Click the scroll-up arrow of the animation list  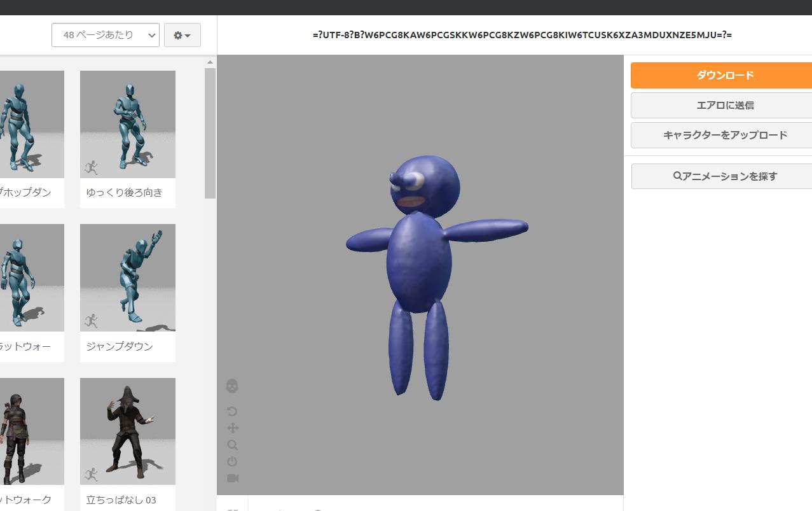[x=210, y=62]
